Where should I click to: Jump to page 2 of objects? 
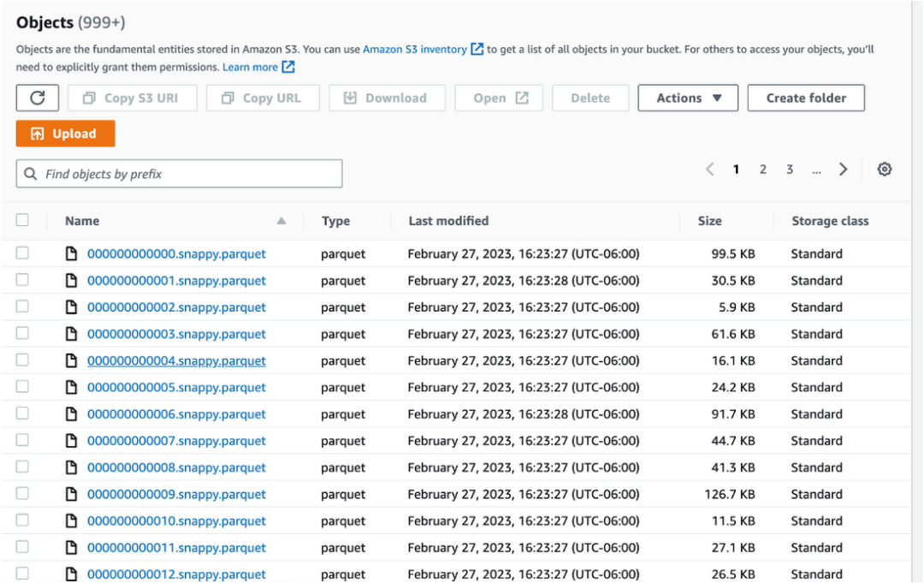[762, 170]
